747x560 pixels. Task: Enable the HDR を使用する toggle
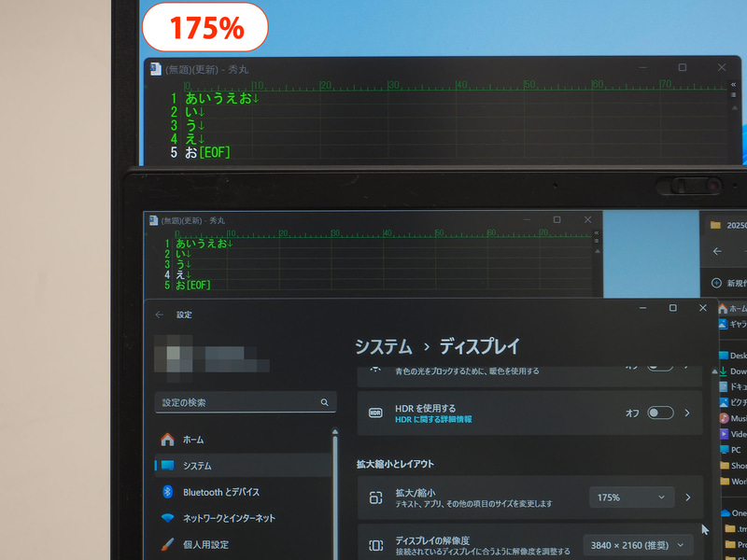pos(660,412)
